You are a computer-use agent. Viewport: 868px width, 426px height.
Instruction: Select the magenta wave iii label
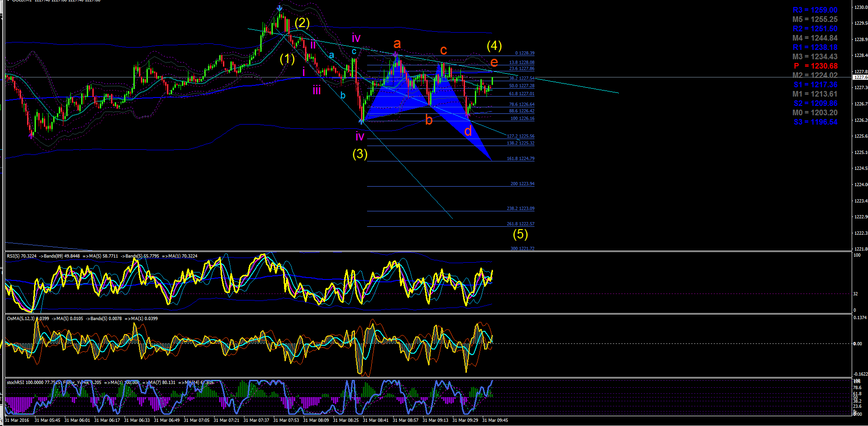pos(317,90)
